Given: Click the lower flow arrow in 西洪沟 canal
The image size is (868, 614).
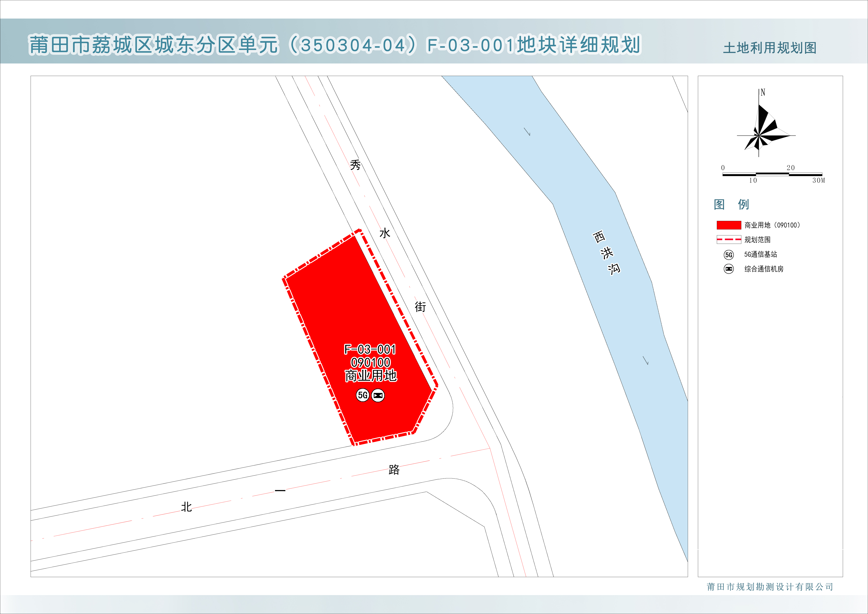Looking at the screenshot, I should [646, 361].
